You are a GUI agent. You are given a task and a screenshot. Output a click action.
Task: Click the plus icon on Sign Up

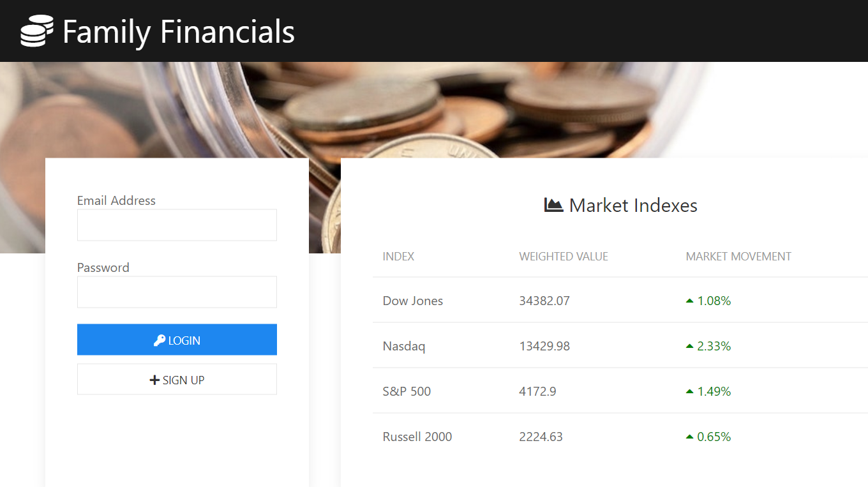[154, 380]
